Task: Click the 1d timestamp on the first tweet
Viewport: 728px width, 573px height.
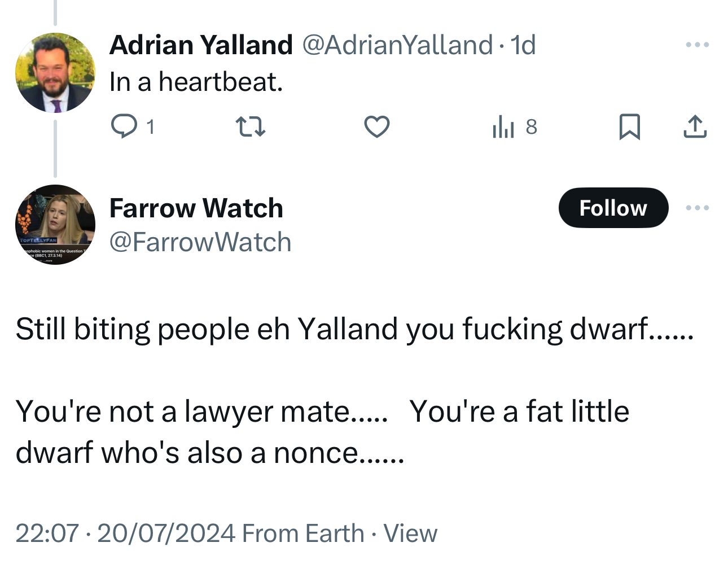Action: coord(523,45)
